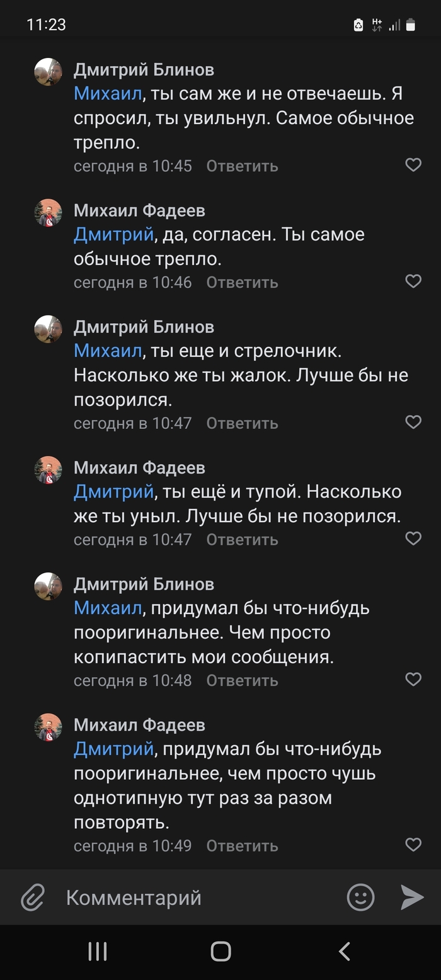This screenshot has height=980, width=441.
Task: Like Михаил Фадеев's 10:46 comment
Action: pos(413,281)
